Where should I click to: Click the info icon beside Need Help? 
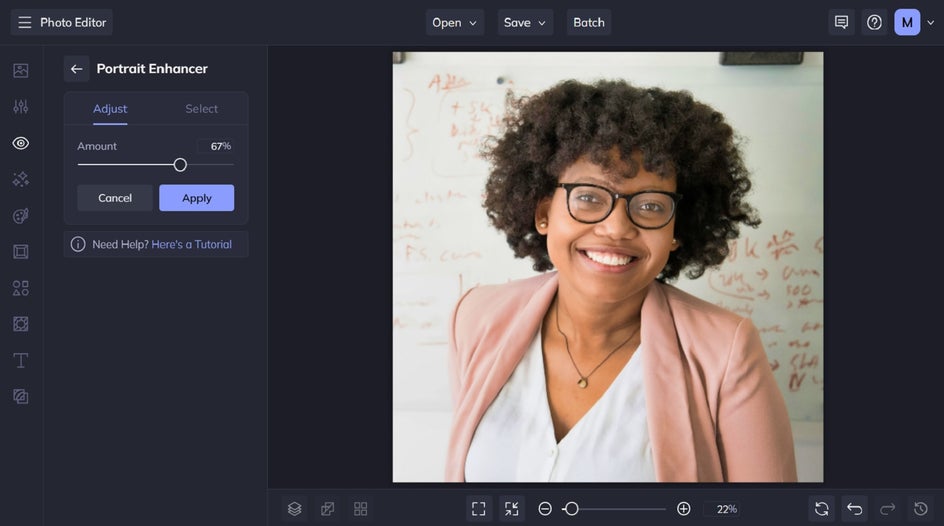click(78, 244)
